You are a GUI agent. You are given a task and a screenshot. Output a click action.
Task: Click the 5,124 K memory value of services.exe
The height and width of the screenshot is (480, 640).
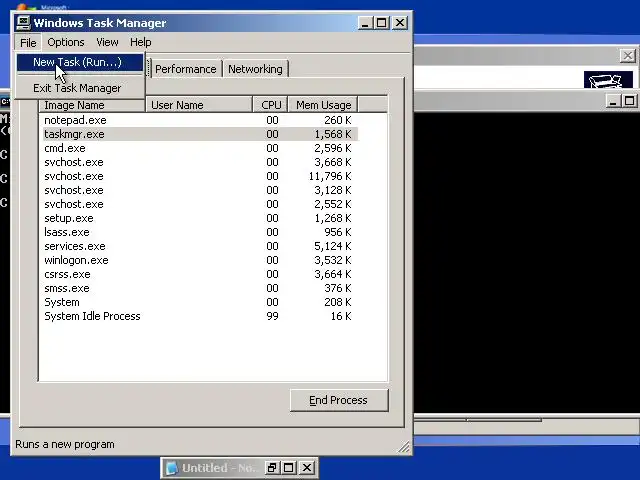[x=333, y=246]
